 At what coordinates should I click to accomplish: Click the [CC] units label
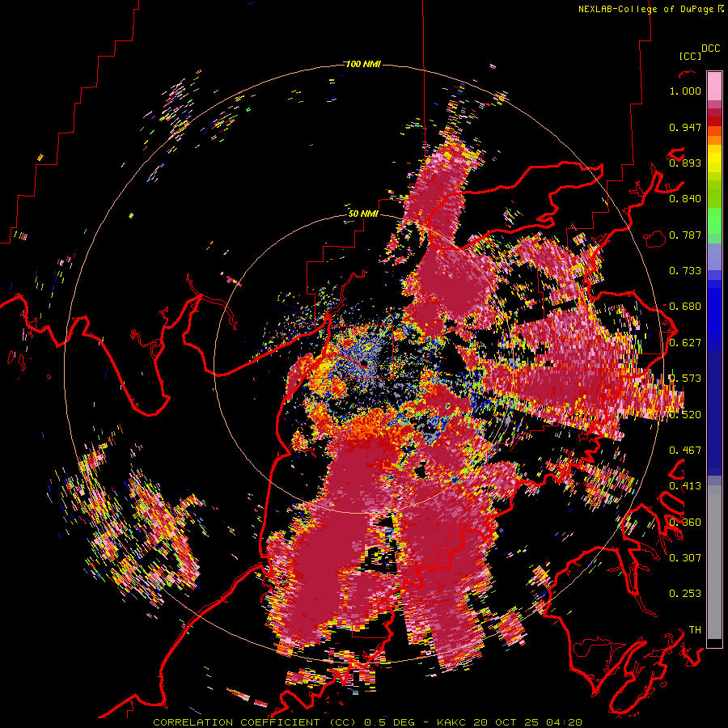[x=690, y=56]
